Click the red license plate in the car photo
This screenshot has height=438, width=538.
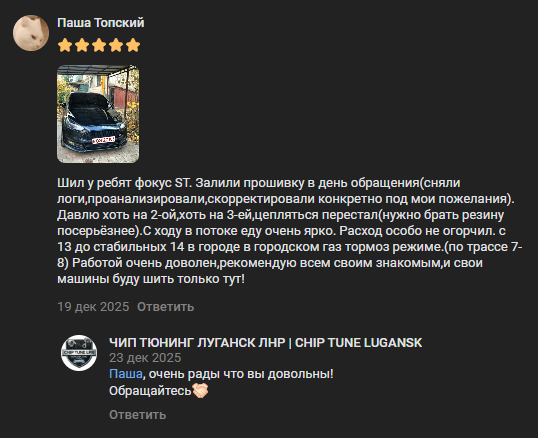click(x=104, y=140)
